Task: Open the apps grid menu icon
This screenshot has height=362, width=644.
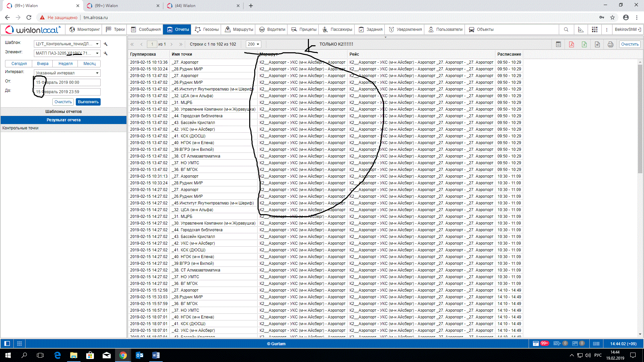Action: (595, 29)
